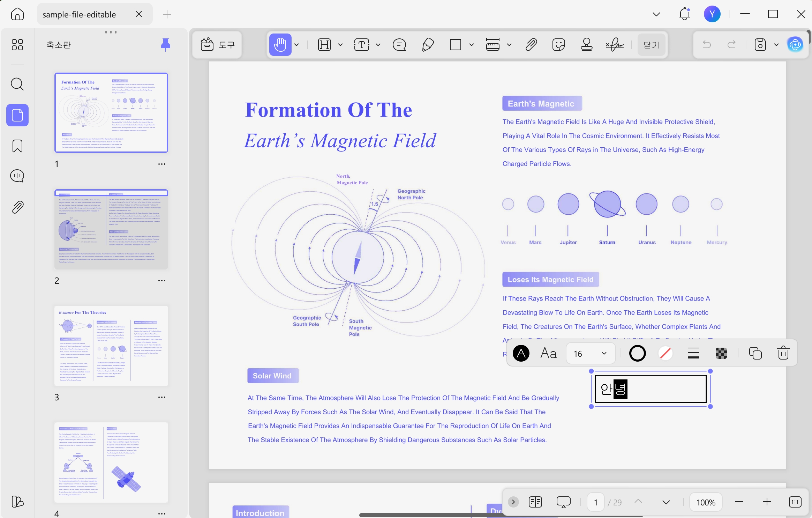
Task: Toggle the hand tool mode
Action: (x=280, y=45)
